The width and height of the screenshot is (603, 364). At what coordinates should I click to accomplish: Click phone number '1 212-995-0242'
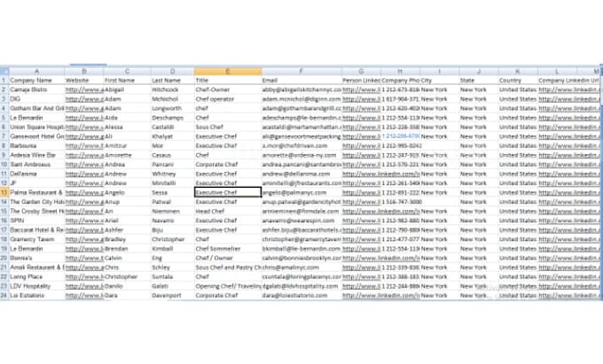pos(402,146)
